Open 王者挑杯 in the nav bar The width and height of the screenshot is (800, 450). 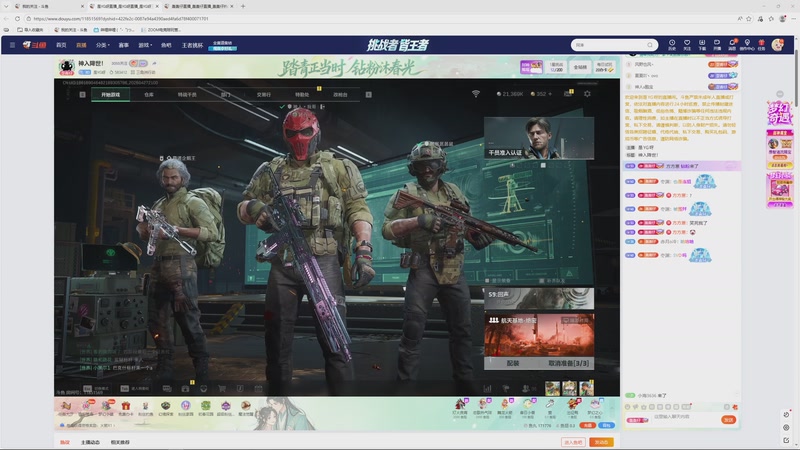pyautogui.click(x=192, y=45)
